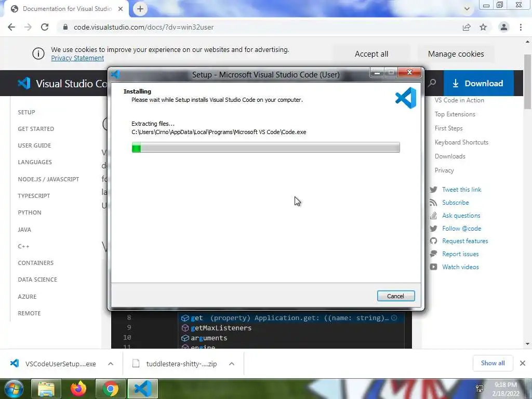
Task: Open the CONTAINERS docs section
Action: 36,263
